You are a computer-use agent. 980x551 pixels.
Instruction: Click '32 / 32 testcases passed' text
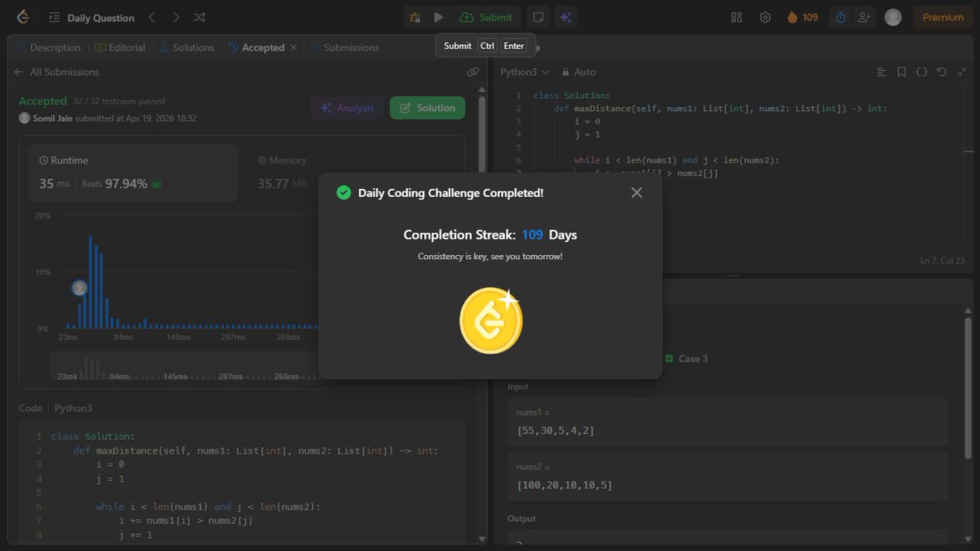click(x=119, y=101)
